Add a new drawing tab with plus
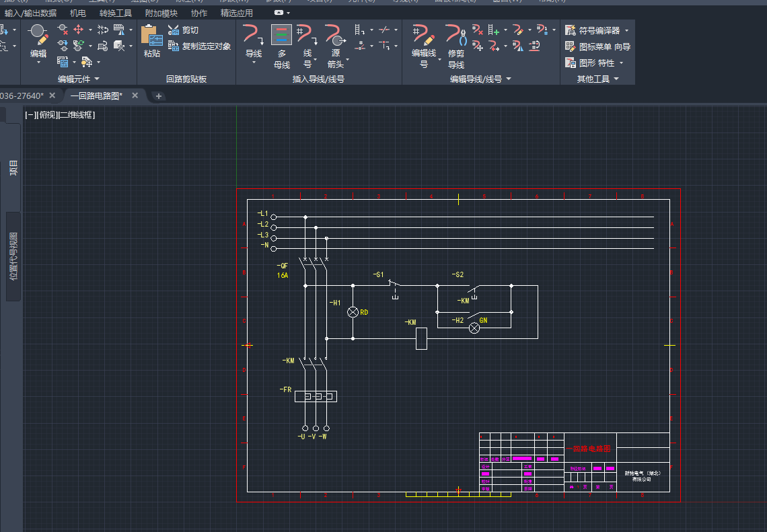767x532 pixels. tap(159, 96)
